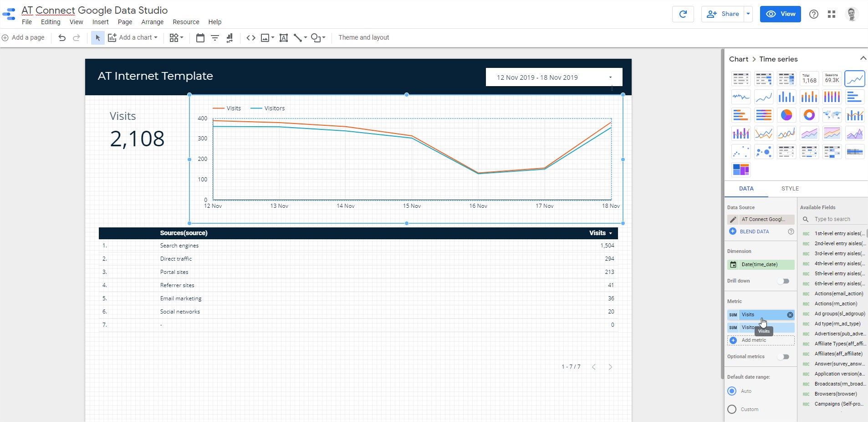
Task: Open the dropdown arrow next to Share
Action: pos(748,14)
